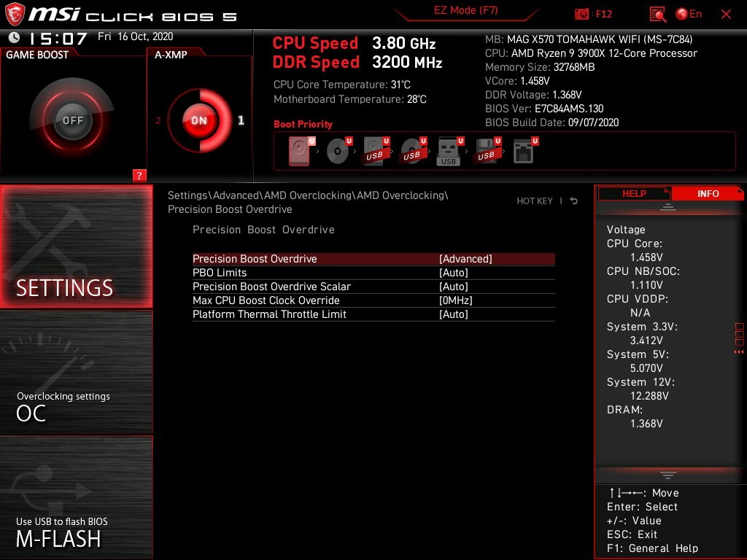Viewport: 747px width, 560px height.
Task: Go back using the return arrow icon
Action: point(574,201)
